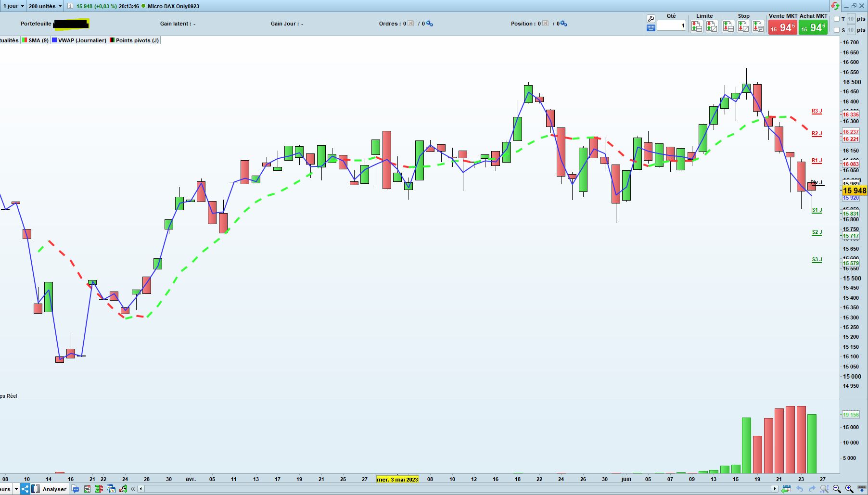Click the redo arrow icon
The image size is (868, 495).
click(x=812, y=489)
